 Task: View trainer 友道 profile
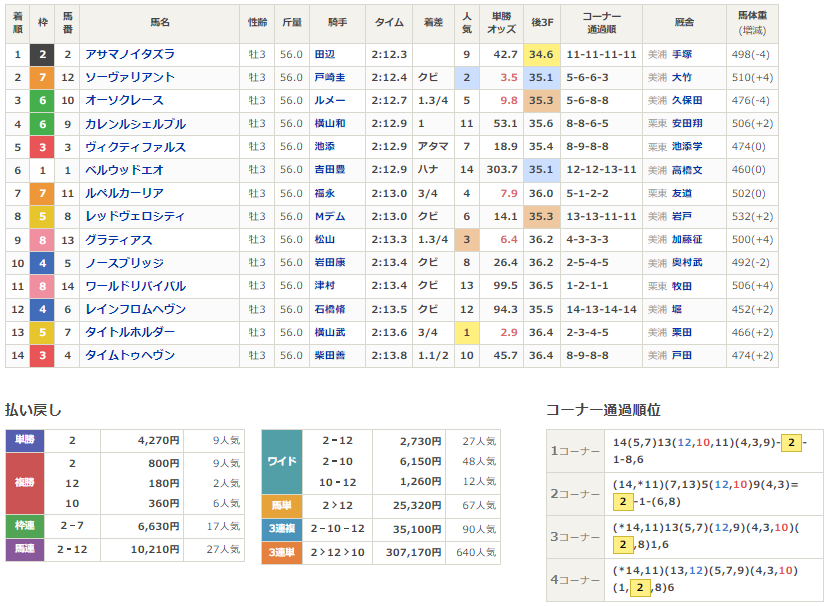[x=682, y=193]
